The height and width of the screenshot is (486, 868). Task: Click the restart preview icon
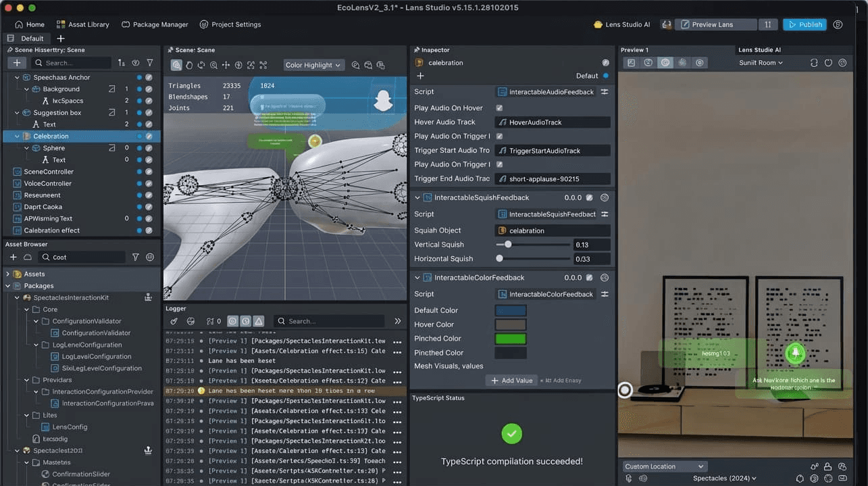click(814, 63)
